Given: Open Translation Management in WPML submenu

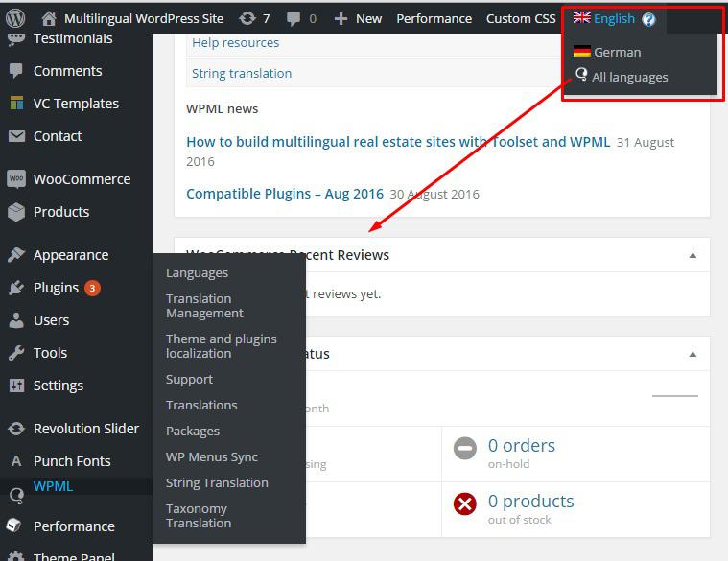Looking at the screenshot, I should click(x=204, y=306).
